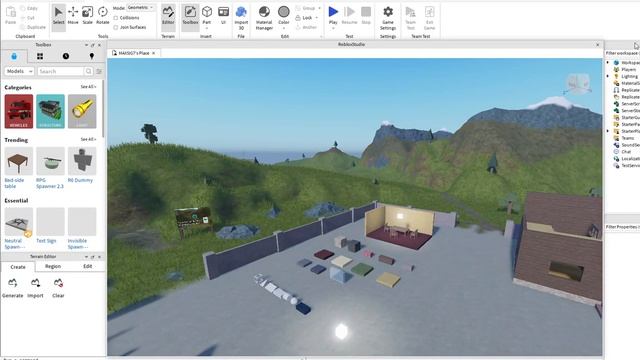Switch to Terrain Editor Create tab
The height and width of the screenshot is (360, 640).
tap(18, 267)
